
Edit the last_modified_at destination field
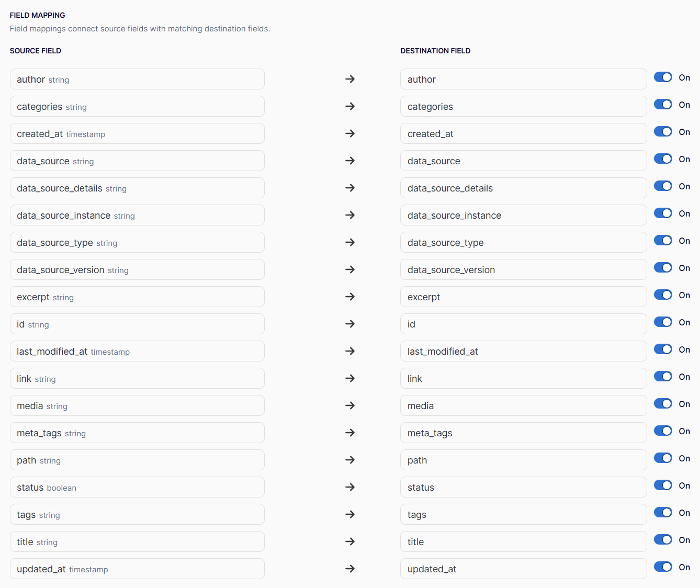point(524,351)
